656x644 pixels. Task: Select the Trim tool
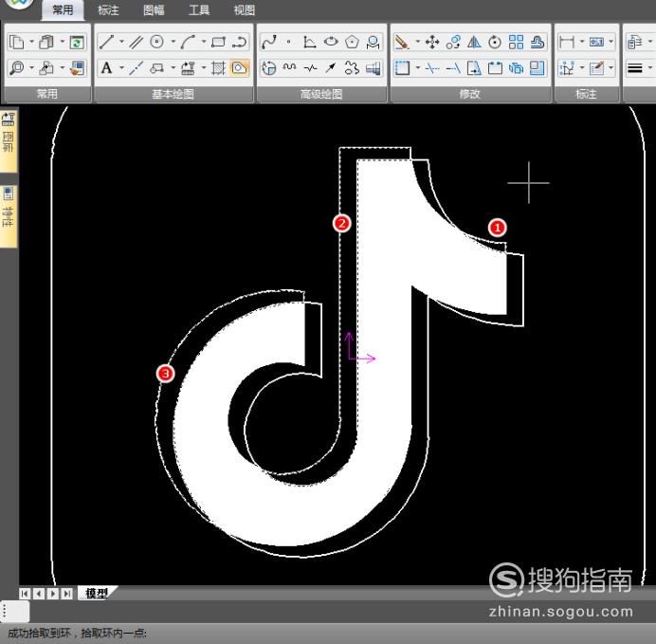pos(431,67)
